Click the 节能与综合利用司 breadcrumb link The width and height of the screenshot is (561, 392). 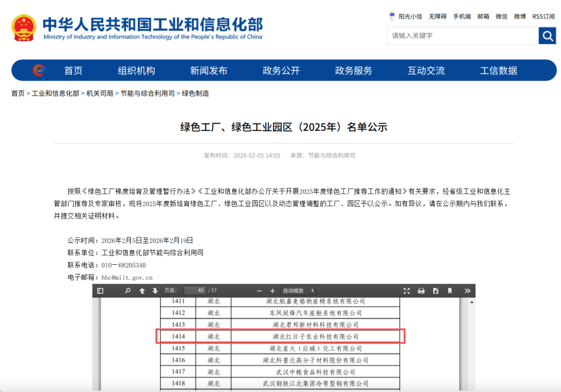pyautogui.click(x=148, y=93)
